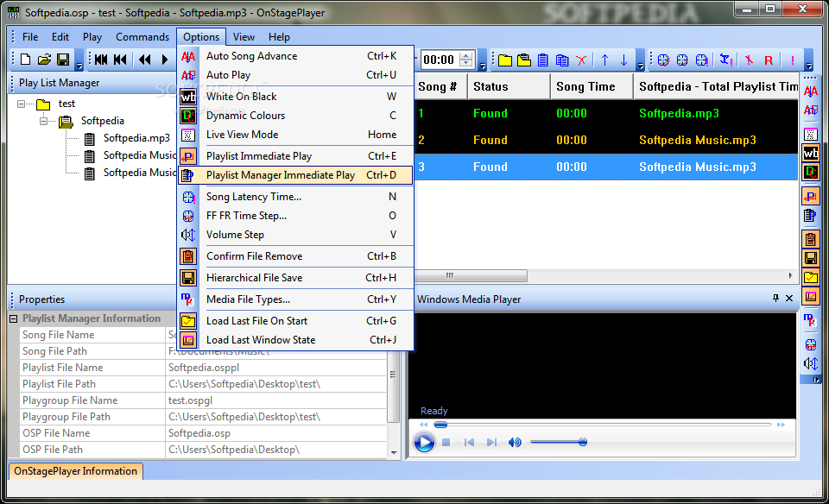Toggle Confirm File Remove option
829x504 pixels.
(295, 256)
